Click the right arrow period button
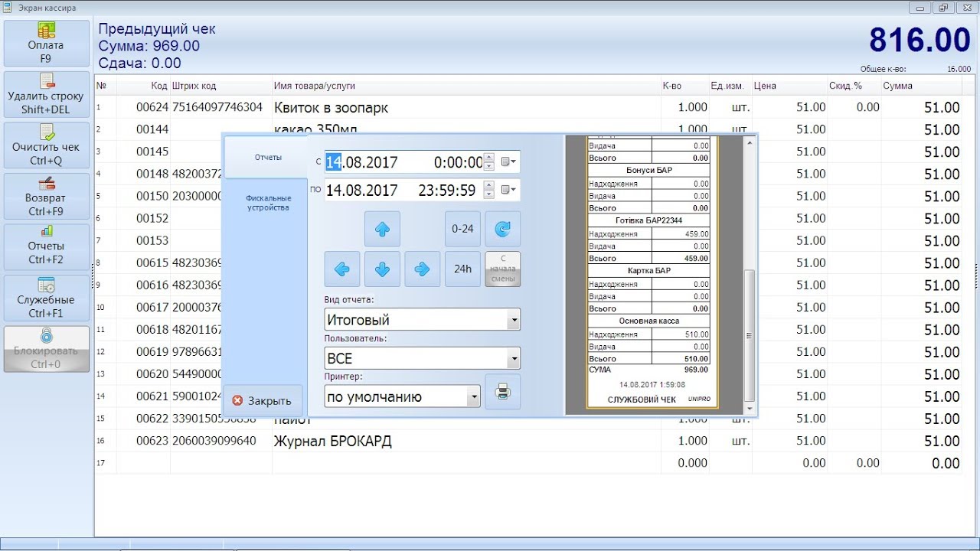Viewport: 980px width, 551px height. pos(423,269)
